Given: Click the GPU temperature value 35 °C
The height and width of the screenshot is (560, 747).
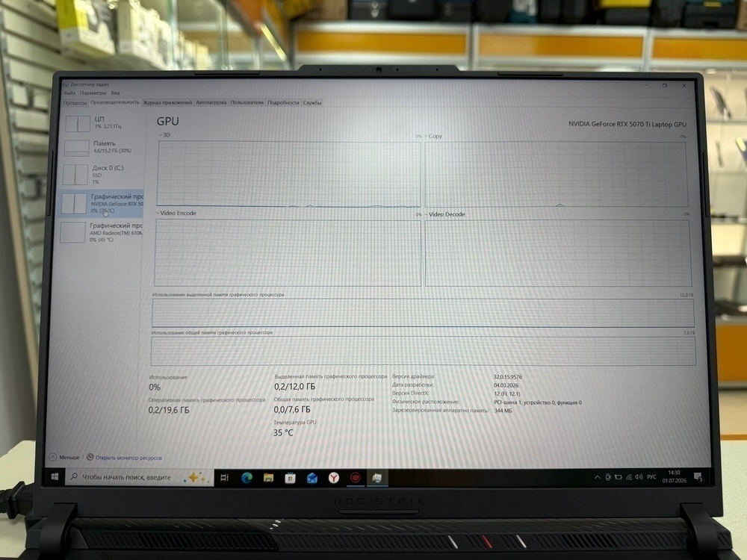Looking at the screenshot, I should pyautogui.click(x=283, y=433).
